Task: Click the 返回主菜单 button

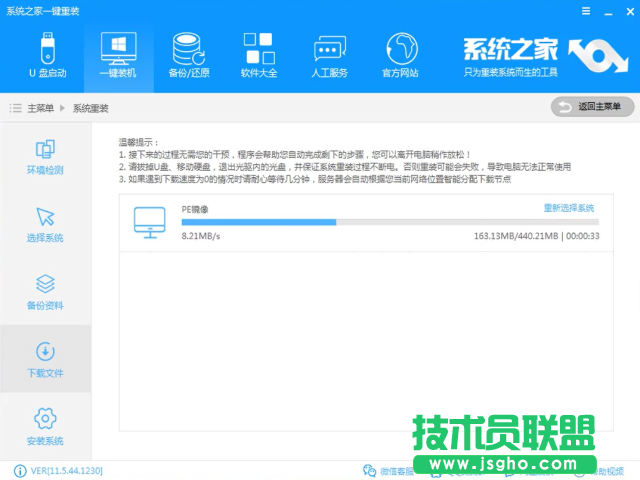Action: [592, 107]
